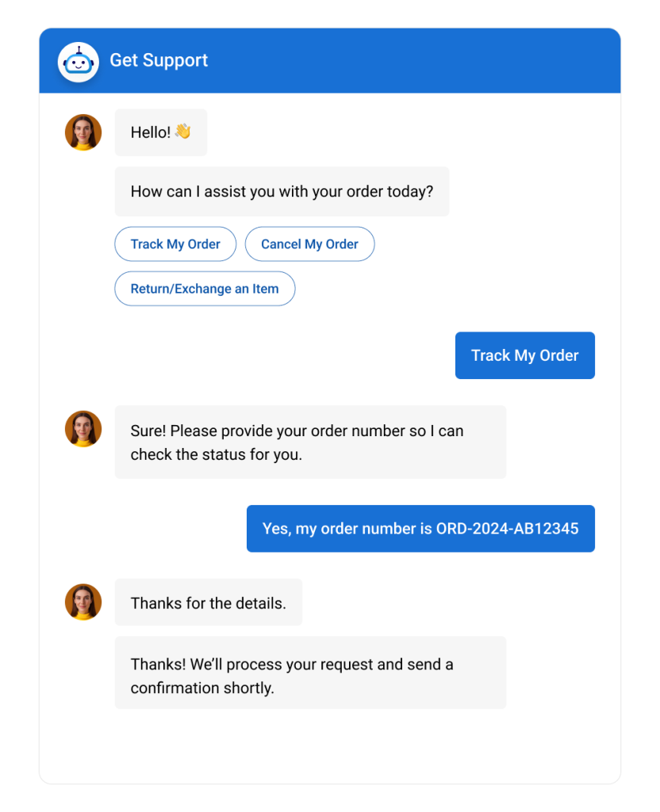The image size is (660, 812).
Task: Click 'Thanks for the details' bubble
Action: 208,603
